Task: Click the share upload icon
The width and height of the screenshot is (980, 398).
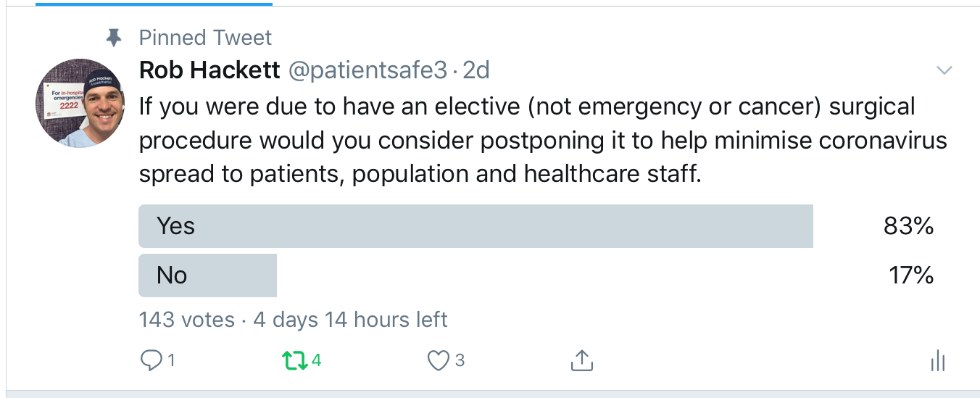Action: pos(582,360)
